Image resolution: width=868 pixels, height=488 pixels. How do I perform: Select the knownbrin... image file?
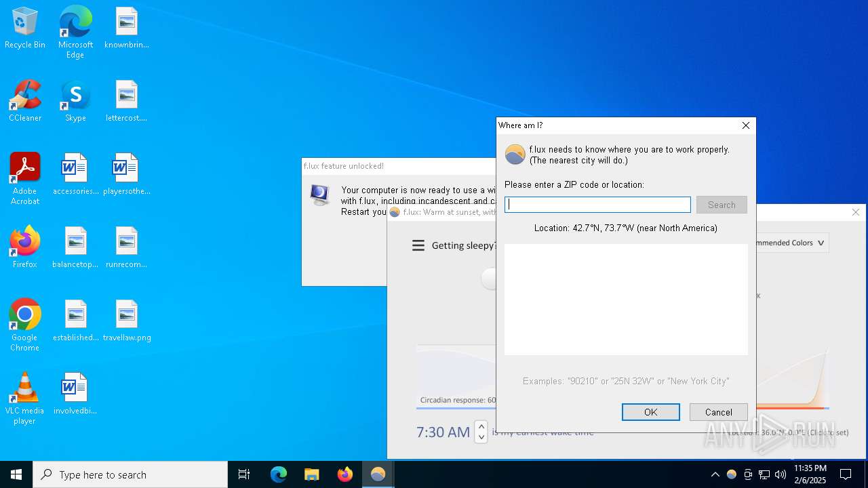click(126, 28)
